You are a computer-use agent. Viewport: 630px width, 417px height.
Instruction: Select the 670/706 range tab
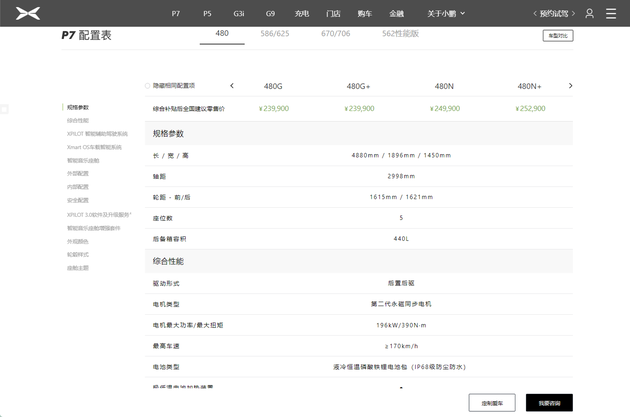click(336, 34)
